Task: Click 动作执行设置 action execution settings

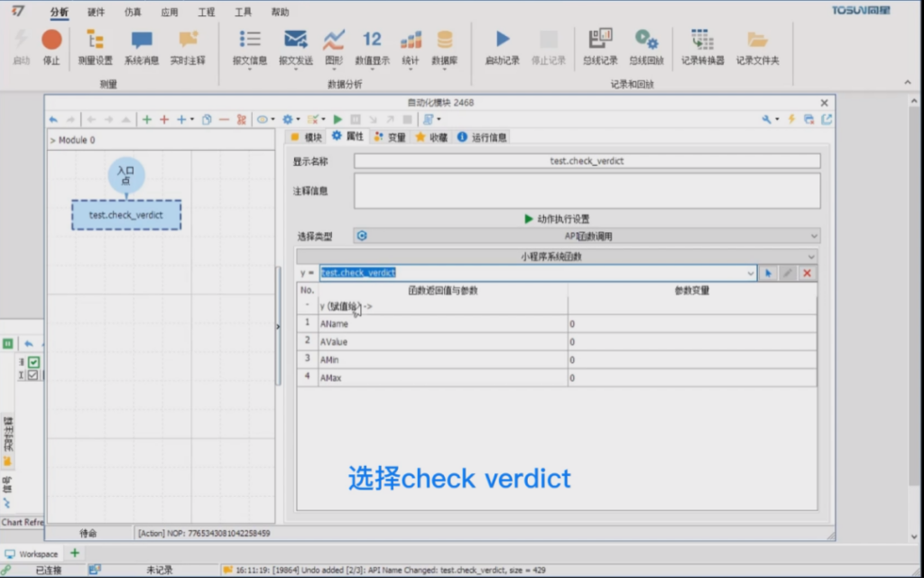Action: point(556,219)
